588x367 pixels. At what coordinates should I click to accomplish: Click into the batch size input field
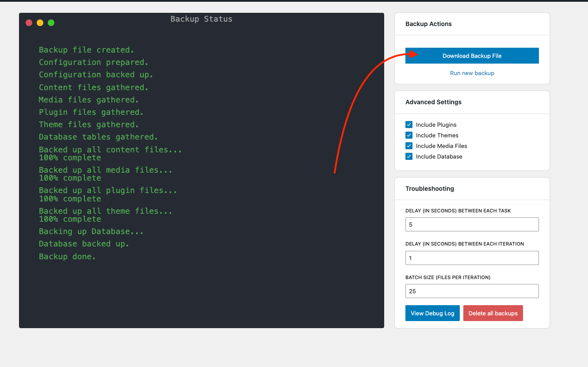click(x=472, y=291)
